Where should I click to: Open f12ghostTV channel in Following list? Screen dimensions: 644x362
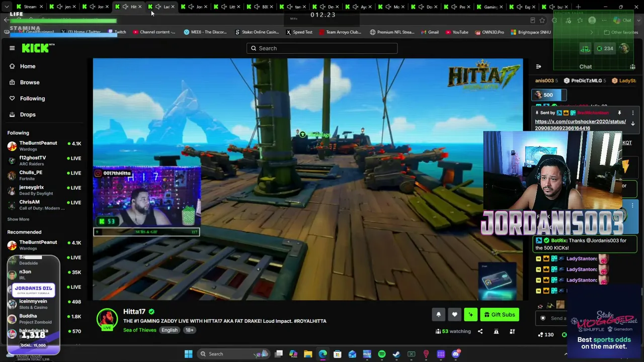[44, 160]
